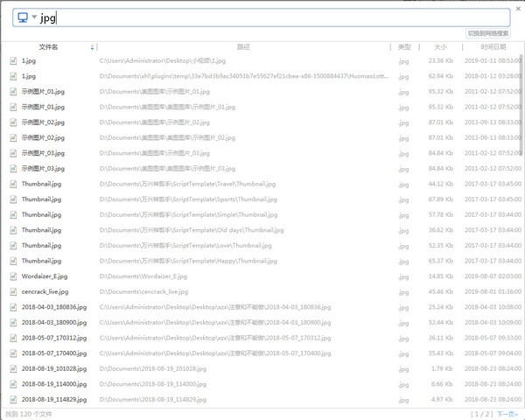
Task: Open the path of Thumbnail.jpg in Old days folder
Action: 192,230
